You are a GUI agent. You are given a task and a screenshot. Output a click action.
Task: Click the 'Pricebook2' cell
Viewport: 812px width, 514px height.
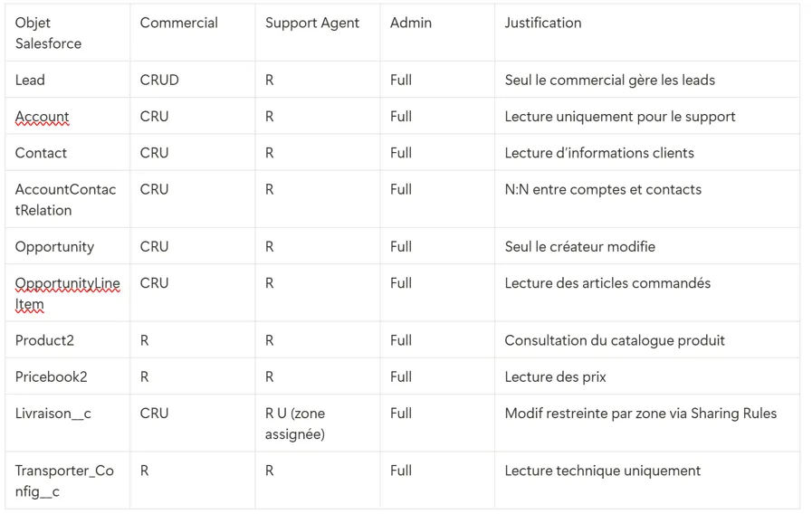coord(51,376)
